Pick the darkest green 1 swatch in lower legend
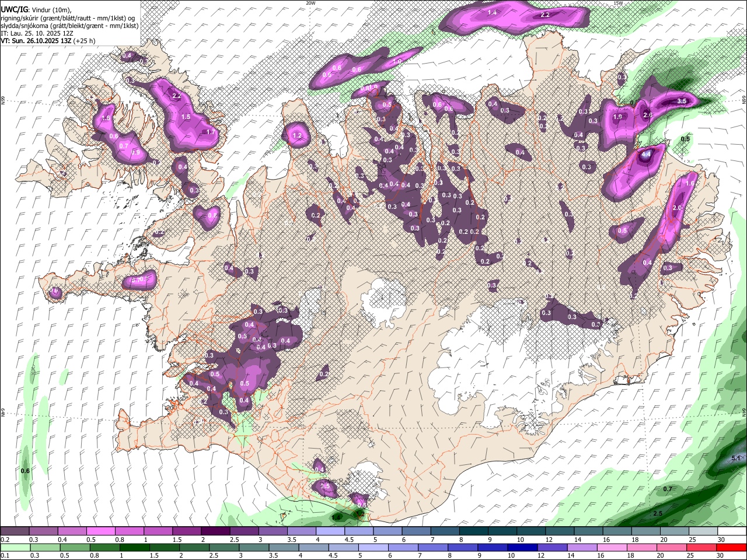 tap(134, 547)
